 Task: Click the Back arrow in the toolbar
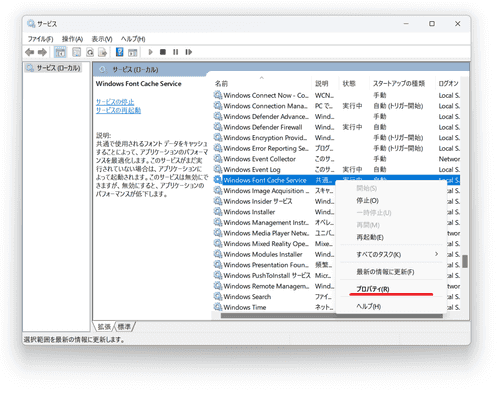coord(30,52)
